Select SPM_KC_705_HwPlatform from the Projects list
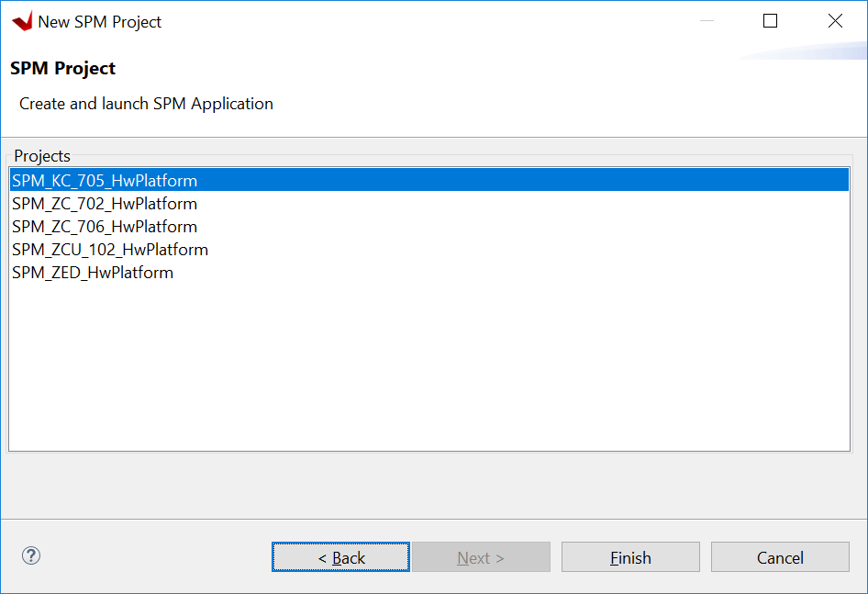This screenshot has width=868, height=594. [104, 180]
